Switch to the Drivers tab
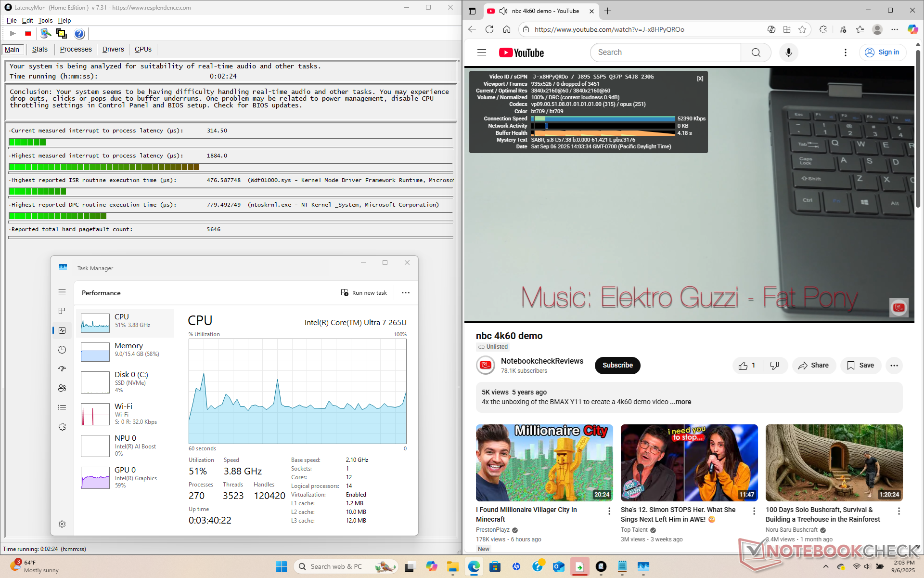This screenshot has height=578, width=924. (113, 49)
